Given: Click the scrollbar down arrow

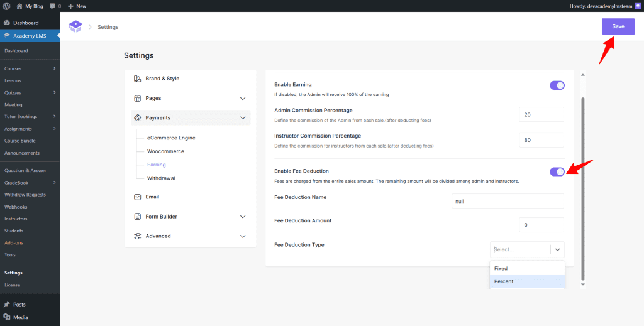Looking at the screenshot, I should [583, 284].
